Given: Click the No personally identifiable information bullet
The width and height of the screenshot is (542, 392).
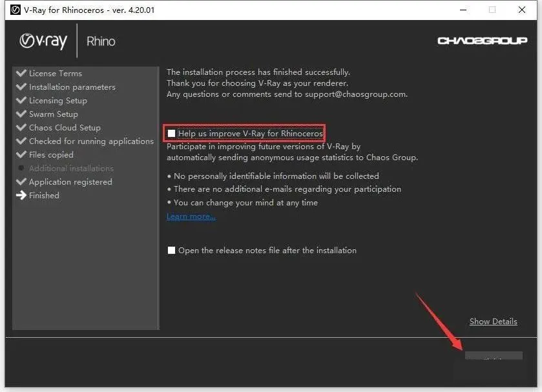Looking at the screenshot, I should click(x=273, y=176).
